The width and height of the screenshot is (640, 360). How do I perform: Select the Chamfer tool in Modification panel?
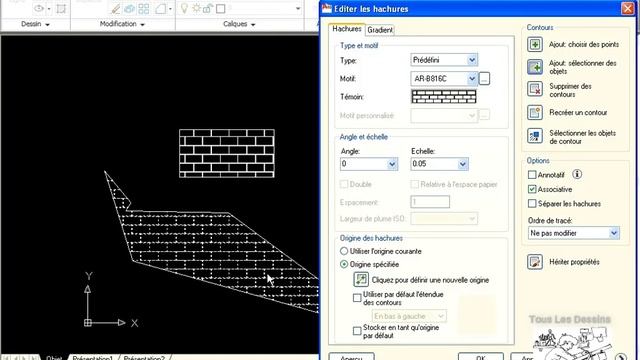coord(160,9)
